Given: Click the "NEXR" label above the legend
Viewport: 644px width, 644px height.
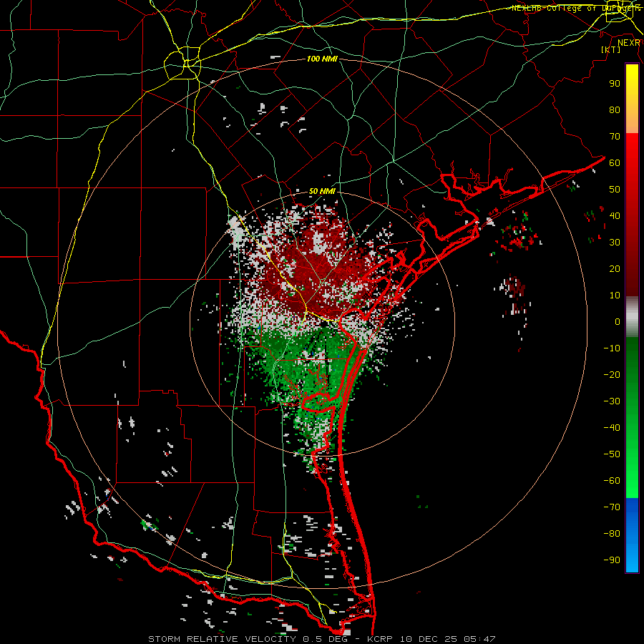Looking at the screenshot, I should pyautogui.click(x=629, y=43).
